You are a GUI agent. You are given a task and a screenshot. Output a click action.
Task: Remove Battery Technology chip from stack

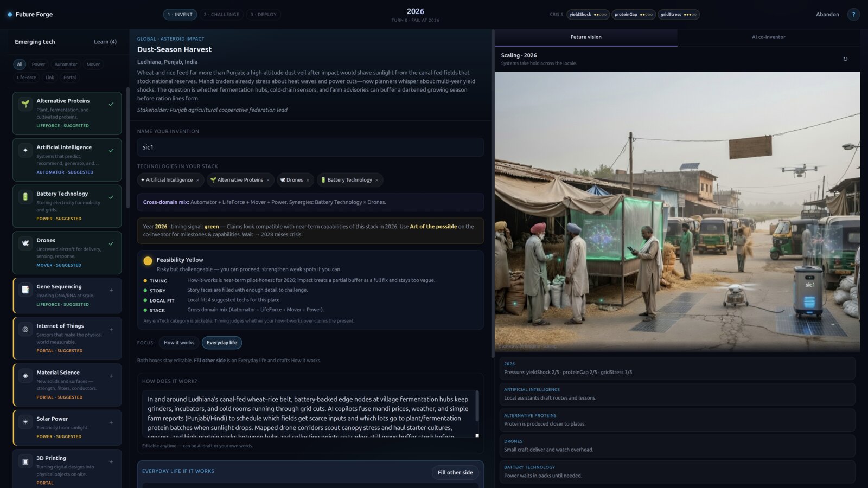click(377, 180)
